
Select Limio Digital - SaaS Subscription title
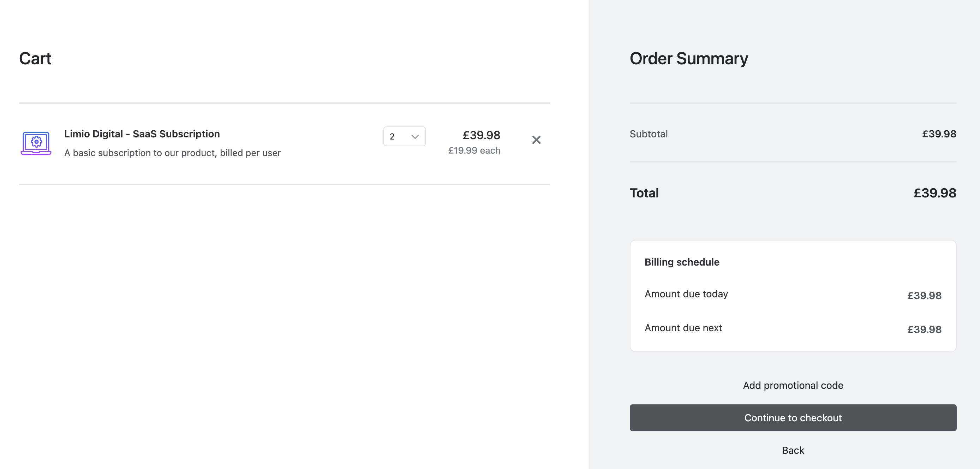tap(142, 134)
